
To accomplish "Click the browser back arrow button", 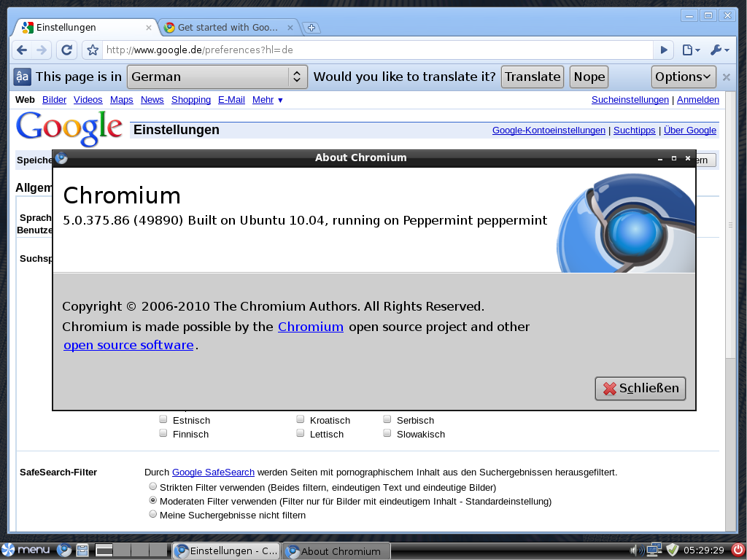I will click(22, 50).
